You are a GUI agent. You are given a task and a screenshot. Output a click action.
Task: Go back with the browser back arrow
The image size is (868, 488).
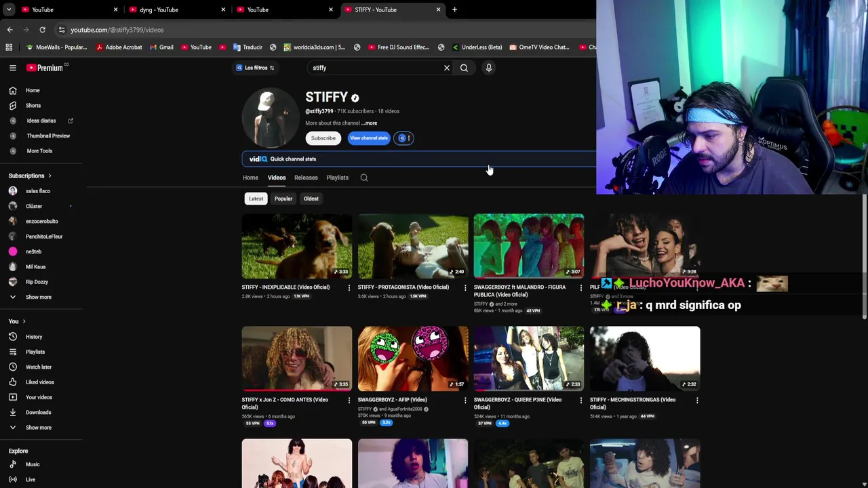tap(9, 30)
